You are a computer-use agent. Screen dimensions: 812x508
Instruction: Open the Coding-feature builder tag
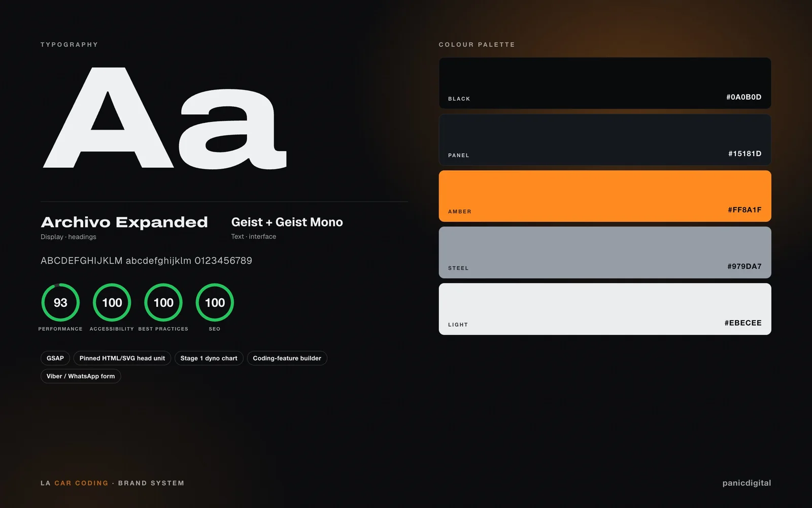click(x=287, y=358)
